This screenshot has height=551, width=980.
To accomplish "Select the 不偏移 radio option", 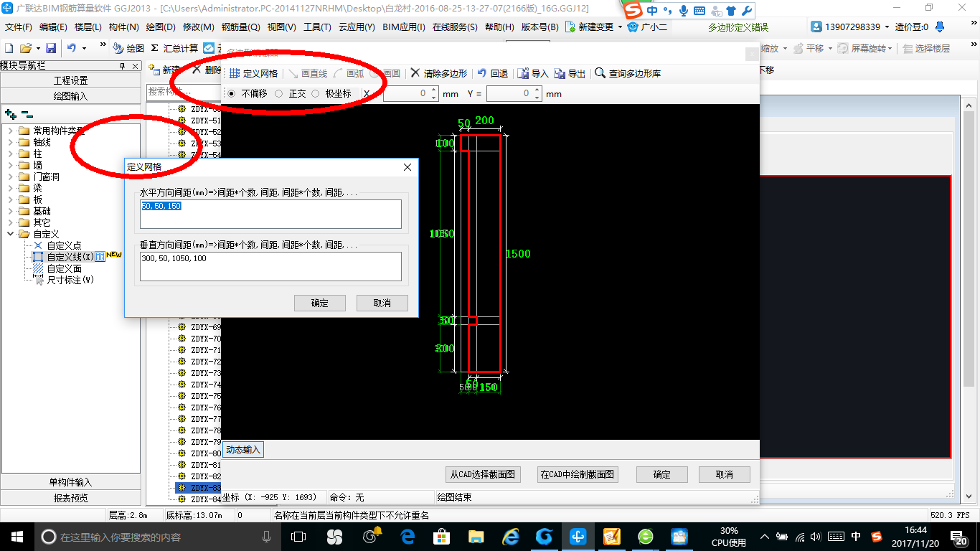I will [x=248, y=93].
